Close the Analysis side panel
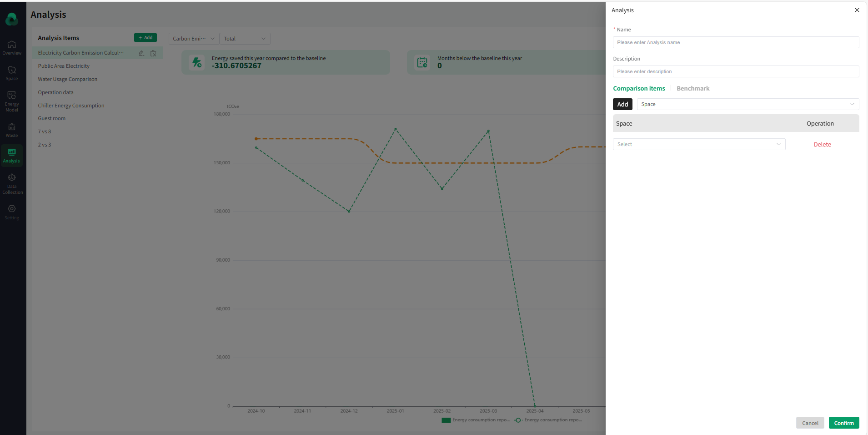 coord(857,10)
